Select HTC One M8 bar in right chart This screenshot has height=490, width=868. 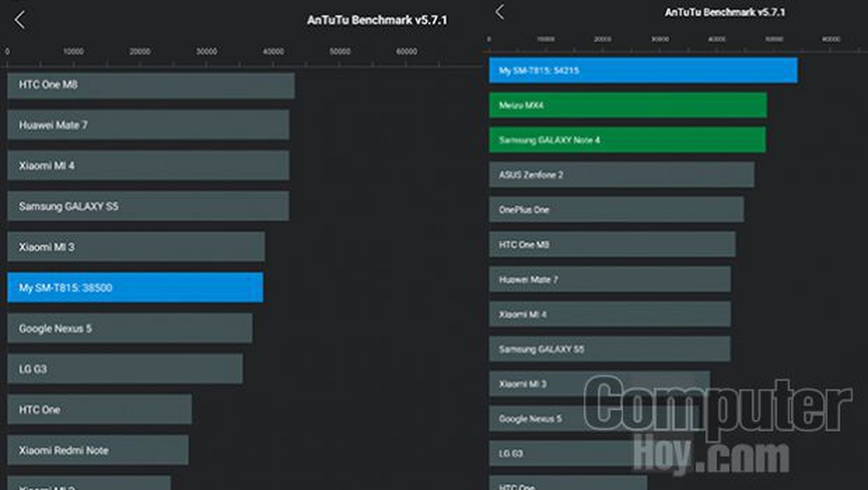tap(612, 244)
